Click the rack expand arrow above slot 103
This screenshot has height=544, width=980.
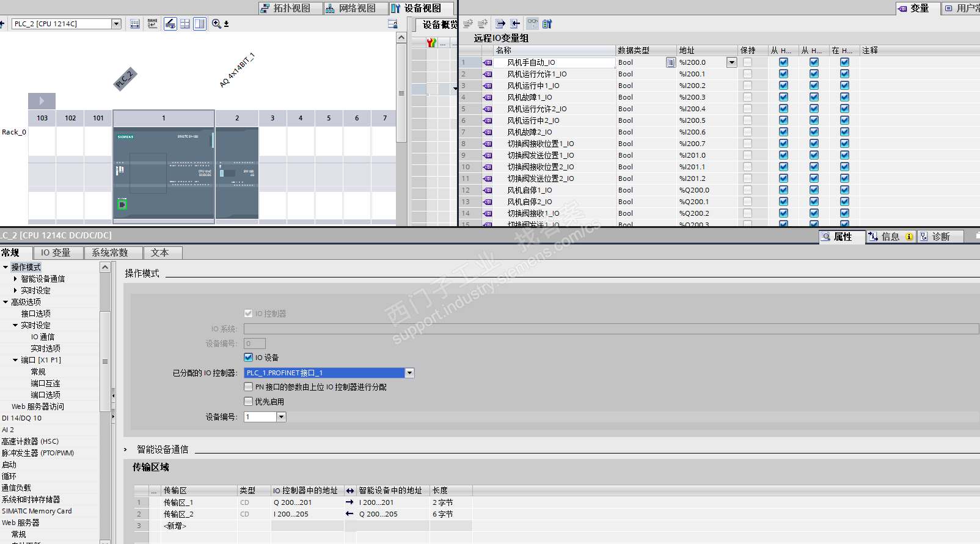[42, 101]
